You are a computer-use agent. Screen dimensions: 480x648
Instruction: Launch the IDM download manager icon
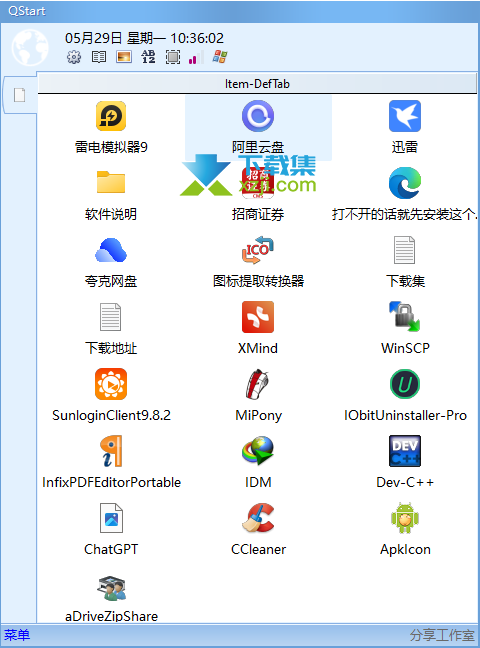click(x=258, y=451)
